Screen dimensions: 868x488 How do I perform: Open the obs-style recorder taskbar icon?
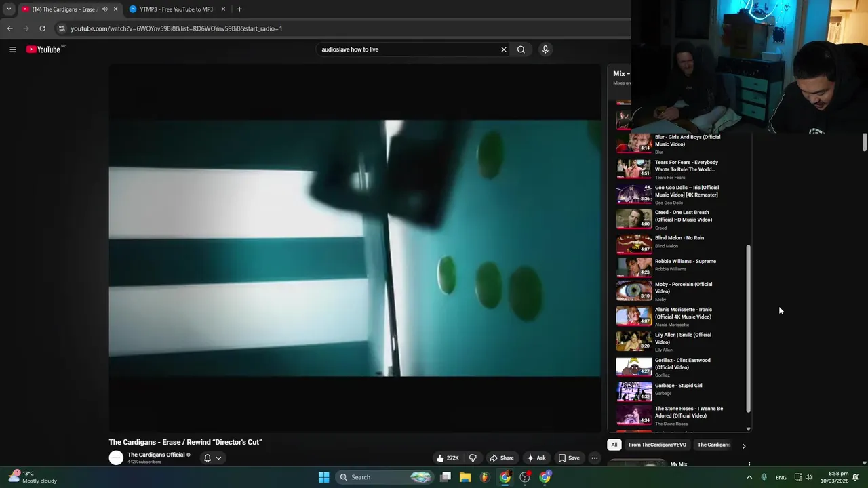click(x=525, y=477)
